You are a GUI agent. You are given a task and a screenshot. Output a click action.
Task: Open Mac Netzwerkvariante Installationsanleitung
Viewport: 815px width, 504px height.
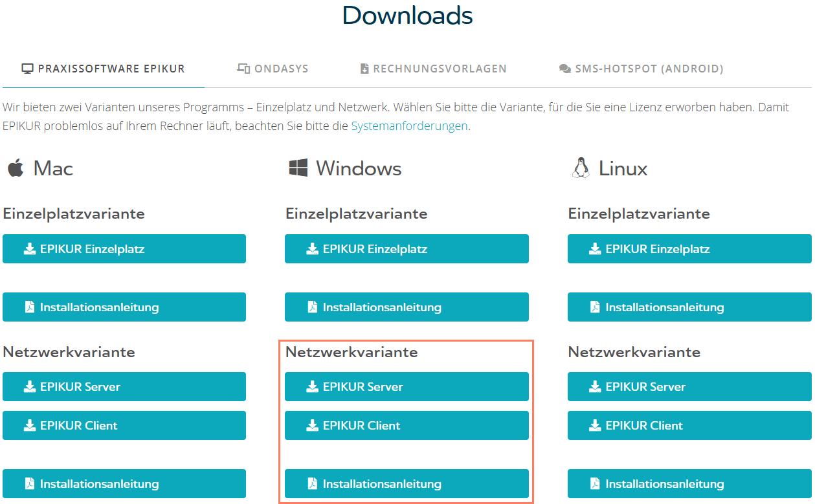pyautogui.click(x=124, y=484)
